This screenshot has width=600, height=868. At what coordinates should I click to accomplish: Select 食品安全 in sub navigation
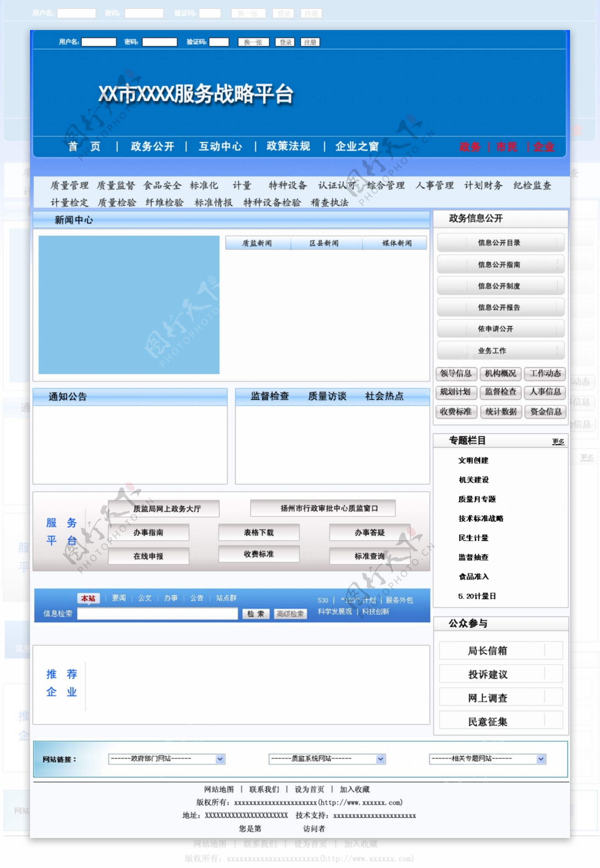(162, 185)
